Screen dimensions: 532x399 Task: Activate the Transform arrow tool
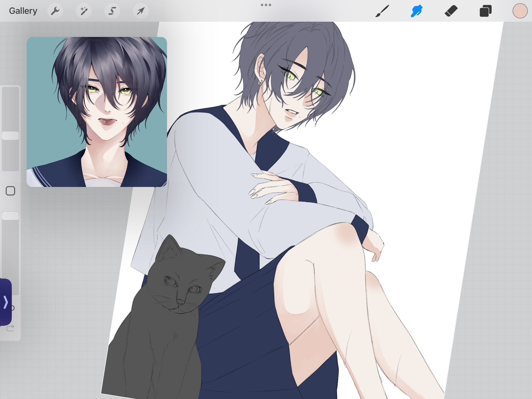[141, 11]
